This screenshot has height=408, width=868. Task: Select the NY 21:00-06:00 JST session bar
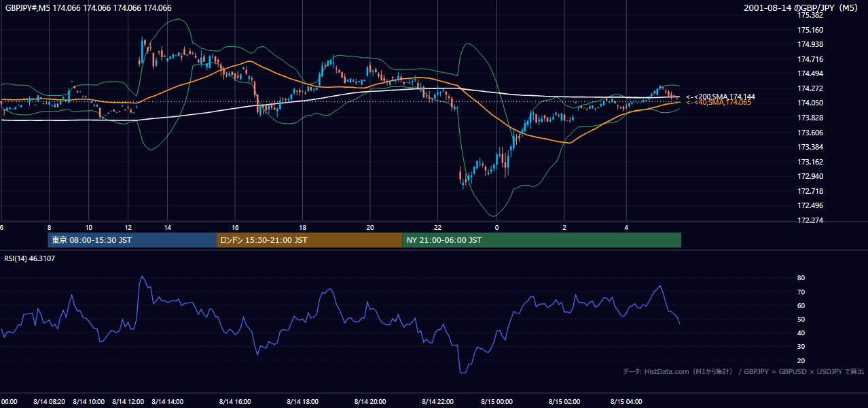[x=542, y=240]
